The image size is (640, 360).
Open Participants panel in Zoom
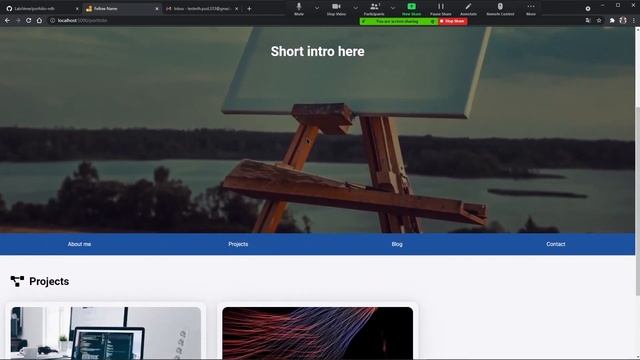pyautogui.click(x=374, y=8)
